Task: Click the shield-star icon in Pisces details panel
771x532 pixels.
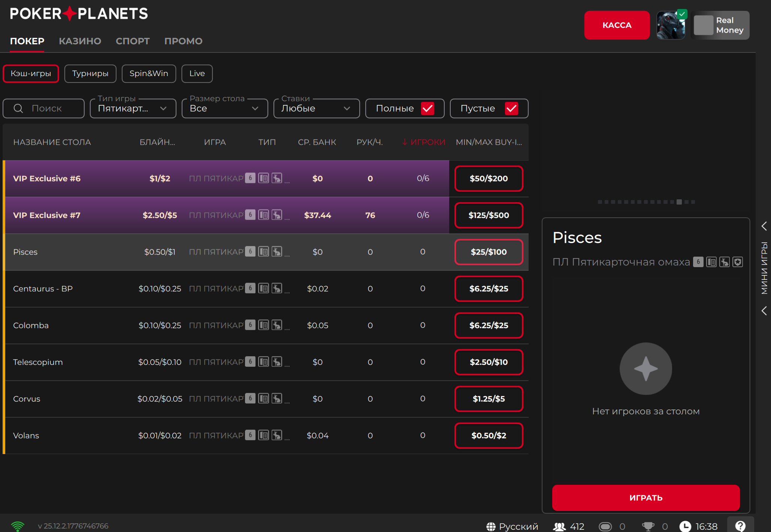Action: [738, 262]
